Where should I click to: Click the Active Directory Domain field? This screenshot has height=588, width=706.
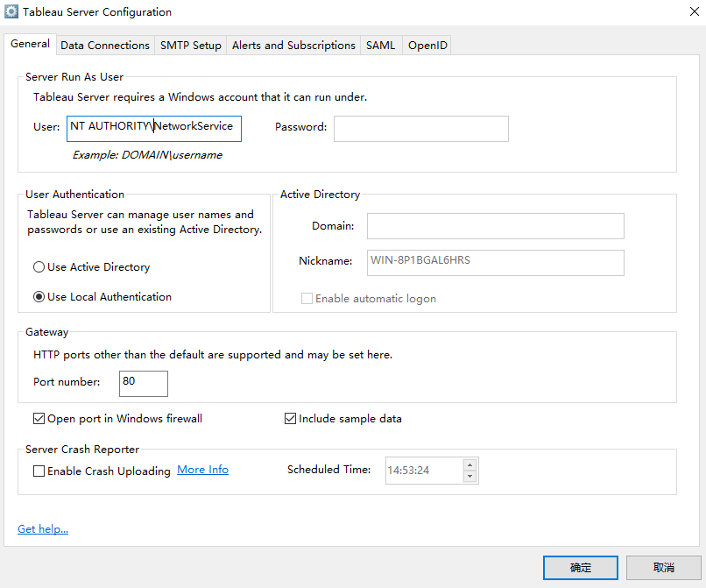495,226
